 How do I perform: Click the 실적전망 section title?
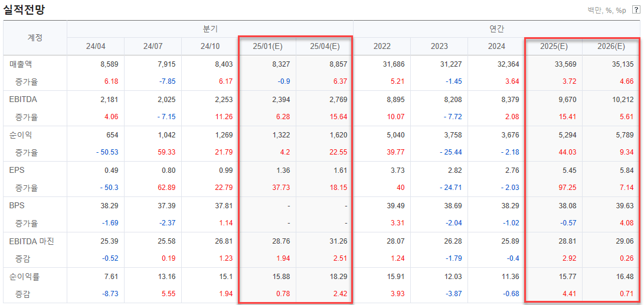point(24,9)
